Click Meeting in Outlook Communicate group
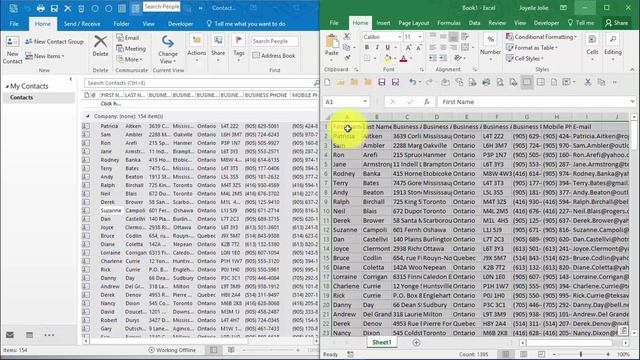Screen dimensions: 640x360 (131, 49)
